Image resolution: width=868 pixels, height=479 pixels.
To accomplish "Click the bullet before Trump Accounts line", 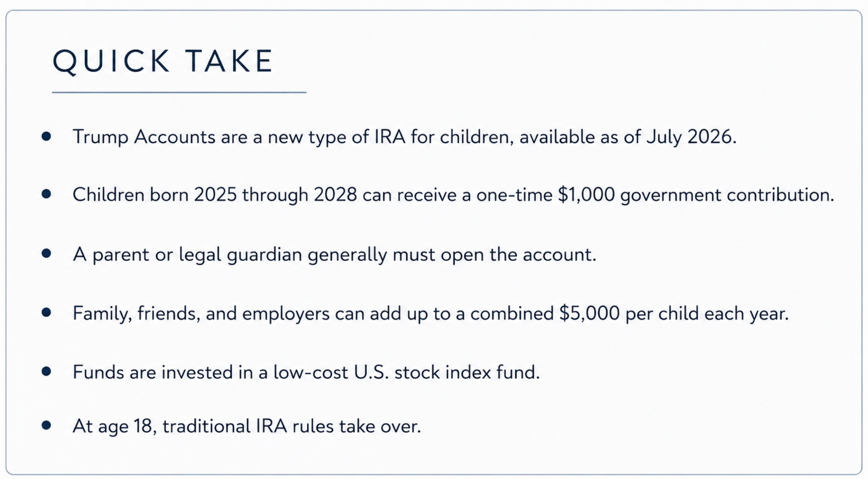I will tap(46, 137).
